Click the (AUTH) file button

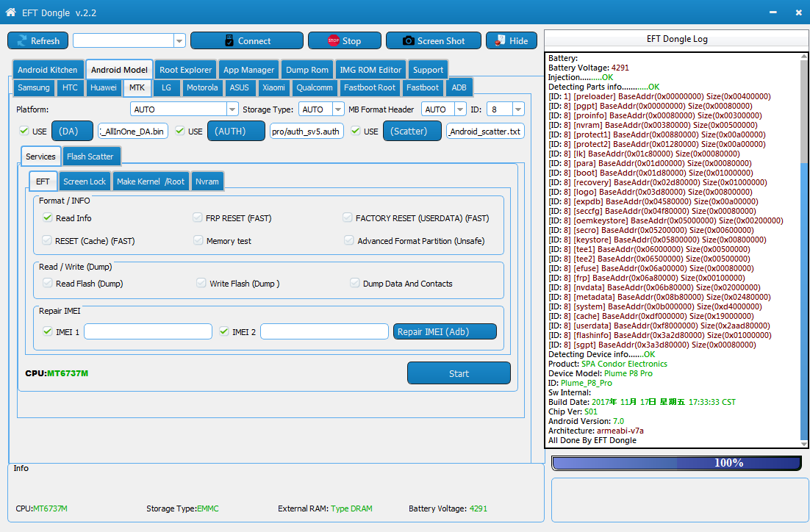pyautogui.click(x=236, y=131)
